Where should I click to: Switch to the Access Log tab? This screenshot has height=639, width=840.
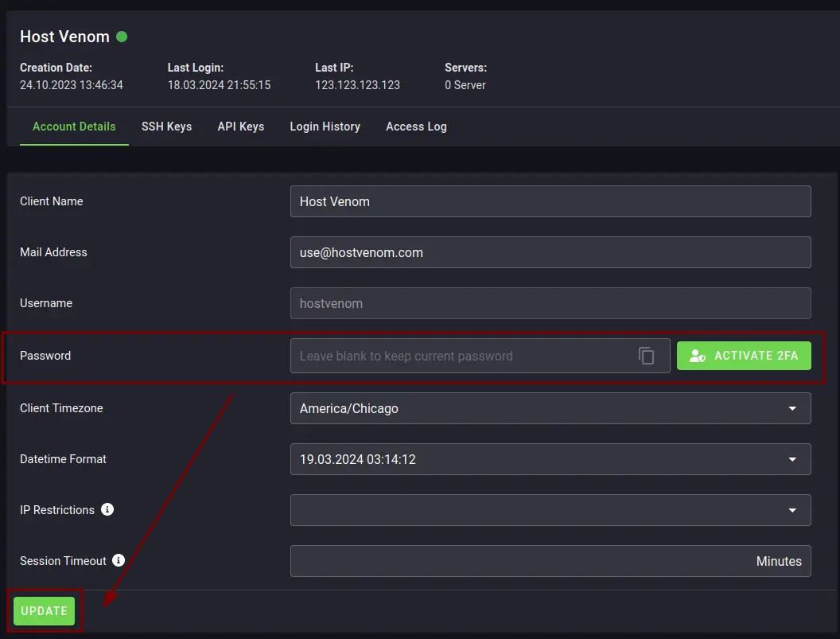click(x=416, y=127)
